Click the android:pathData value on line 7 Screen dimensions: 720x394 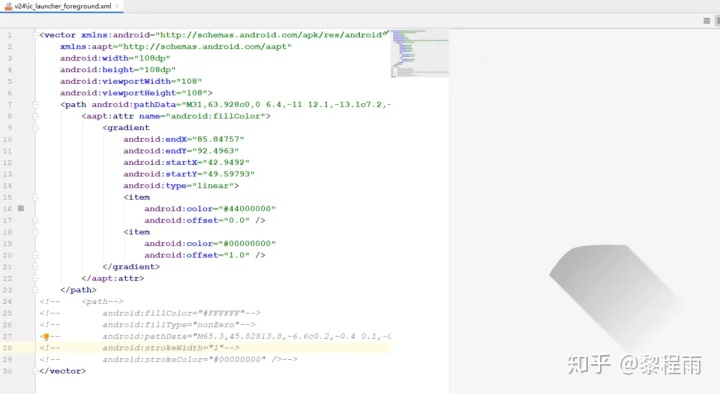click(x=287, y=105)
